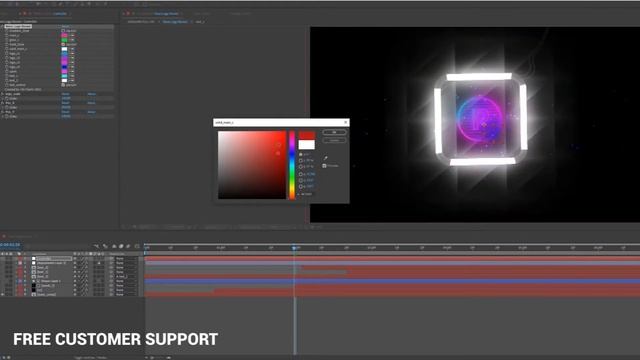This screenshot has height=360, width=640.
Task: Click the first About link in Effect Controls
Action: click(91, 94)
